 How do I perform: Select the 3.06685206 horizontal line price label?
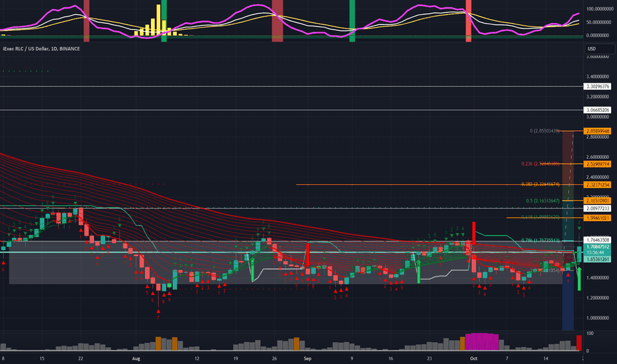pos(597,110)
